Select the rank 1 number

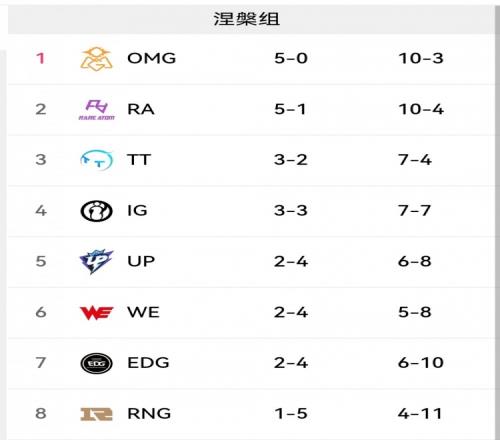(41, 58)
